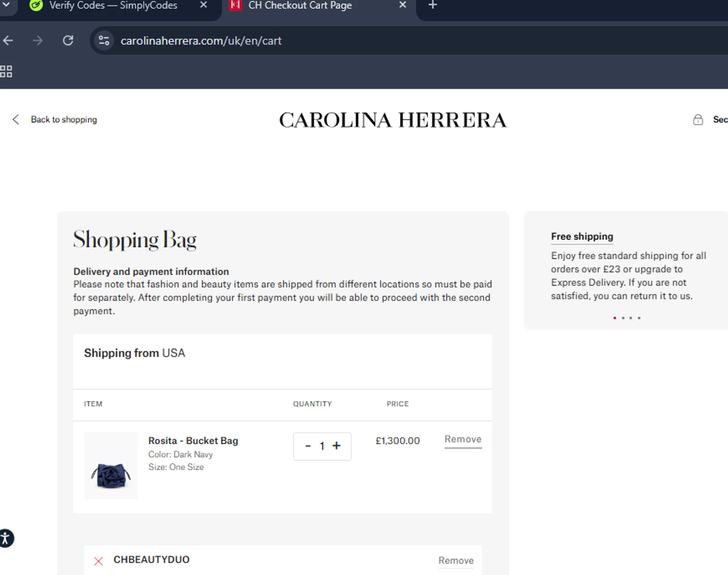Screen dimensions: 728x575
Task: Click the secure checkout lock icon
Action: click(x=698, y=119)
